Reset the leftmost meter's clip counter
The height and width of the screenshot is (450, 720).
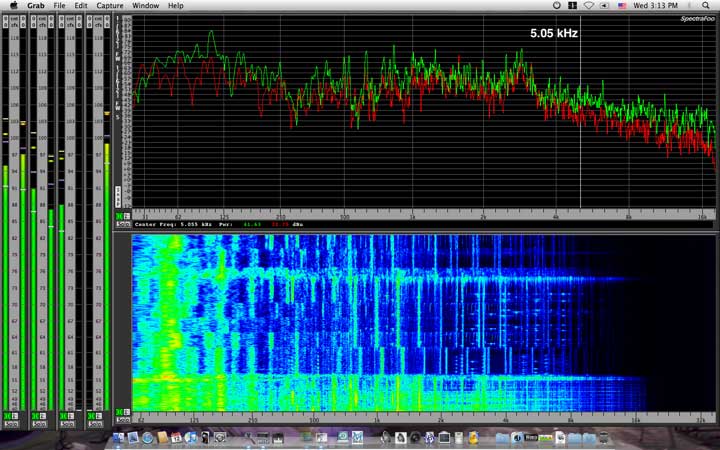click(6, 22)
